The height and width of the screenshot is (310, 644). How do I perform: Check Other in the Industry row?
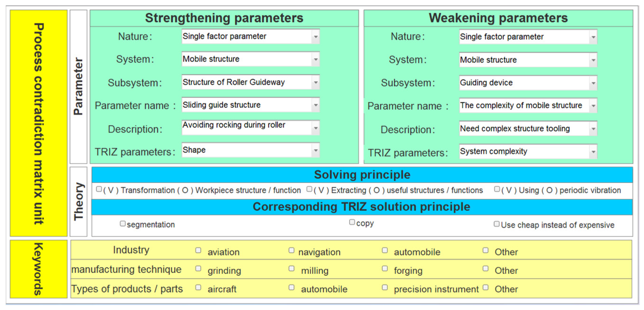point(486,250)
